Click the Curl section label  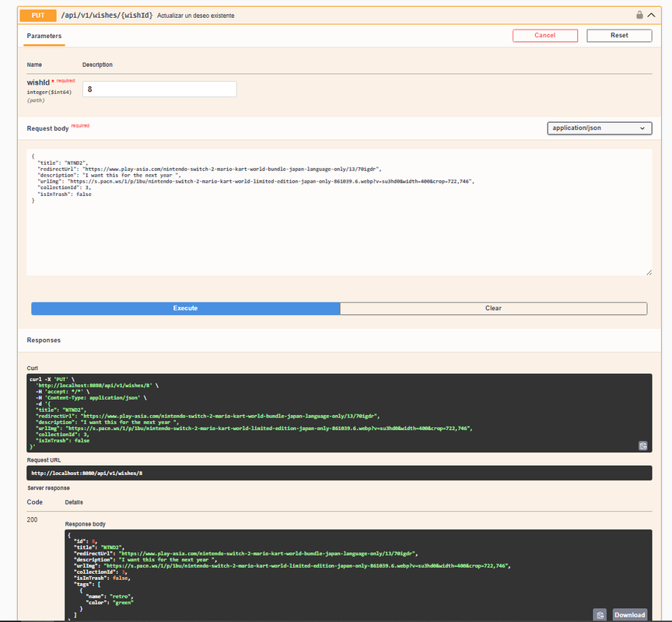click(x=33, y=368)
